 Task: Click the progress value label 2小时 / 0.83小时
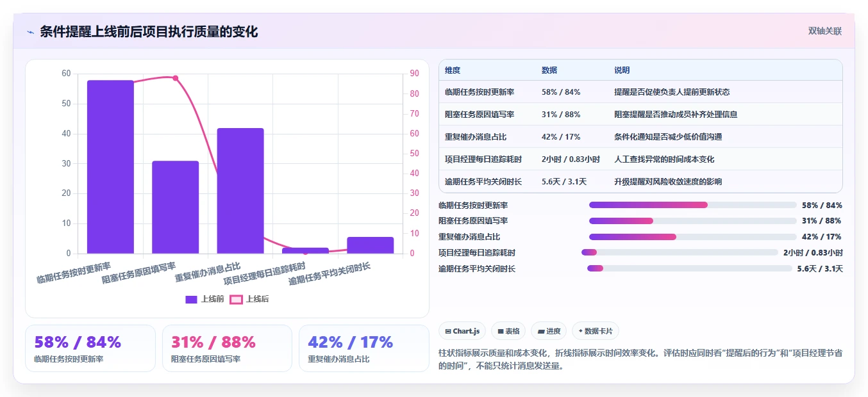point(813,252)
